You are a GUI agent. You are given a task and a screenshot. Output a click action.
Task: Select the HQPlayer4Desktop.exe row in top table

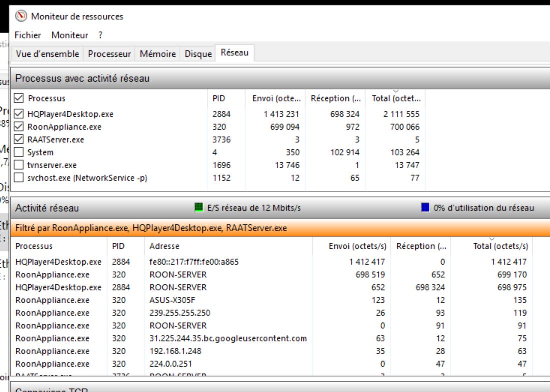pyautogui.click(x=218, y=114)
